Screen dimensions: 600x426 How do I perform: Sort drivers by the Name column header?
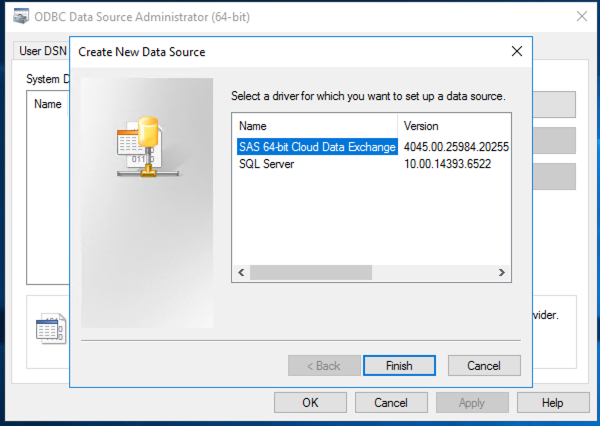315,127
